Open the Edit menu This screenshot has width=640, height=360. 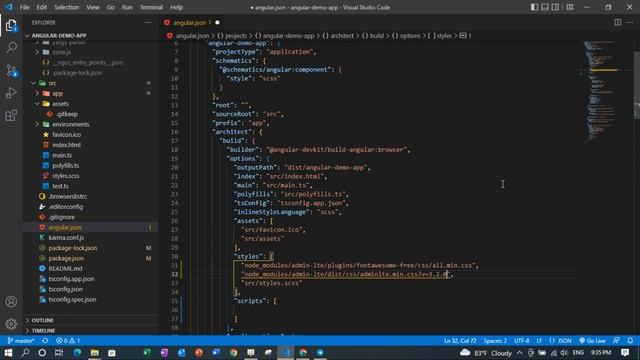tap(42, 7)
